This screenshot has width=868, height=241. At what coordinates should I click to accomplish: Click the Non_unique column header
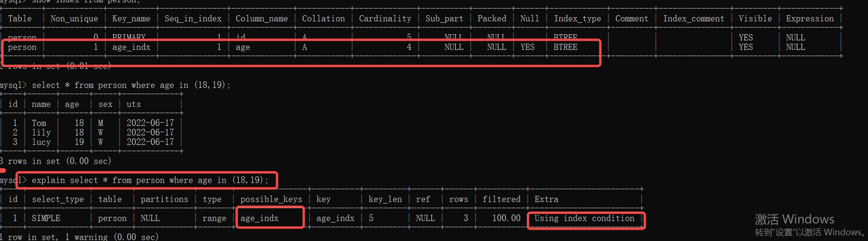pos(74,19)
